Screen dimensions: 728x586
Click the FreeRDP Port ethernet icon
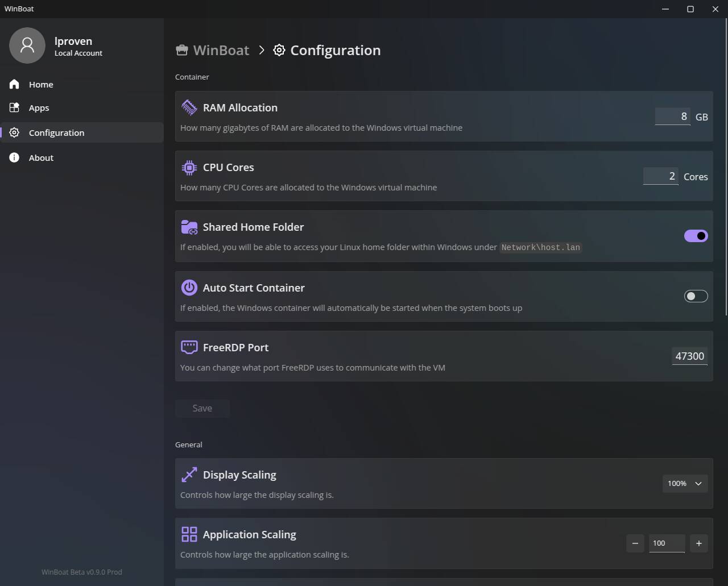coord(189,347)
